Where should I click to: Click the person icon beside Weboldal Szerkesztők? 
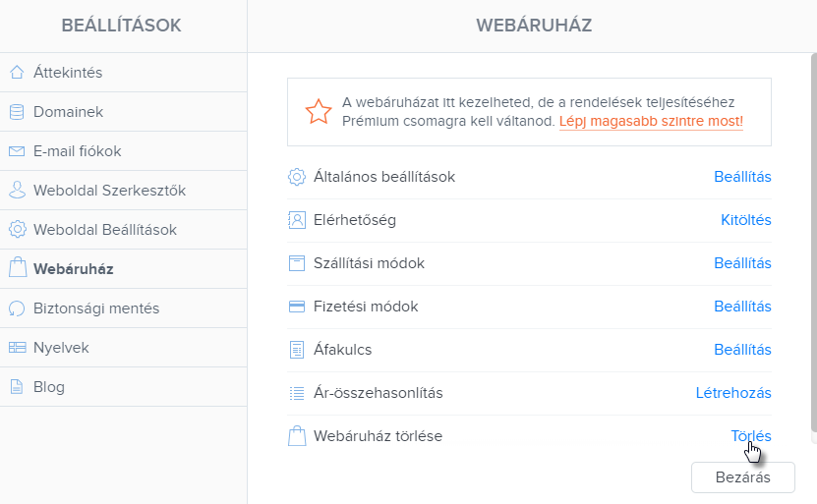click(x=17, y=190)
